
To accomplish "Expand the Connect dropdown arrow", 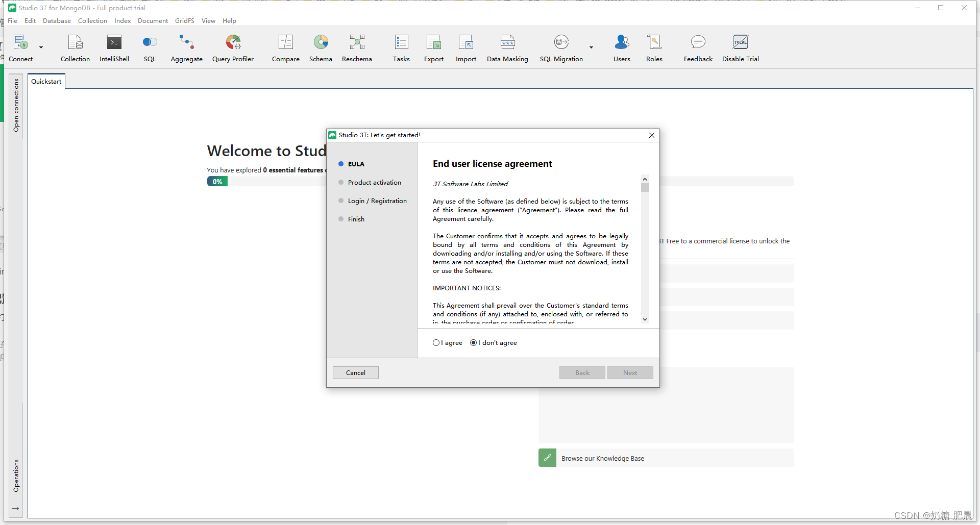I will point(41,47).
